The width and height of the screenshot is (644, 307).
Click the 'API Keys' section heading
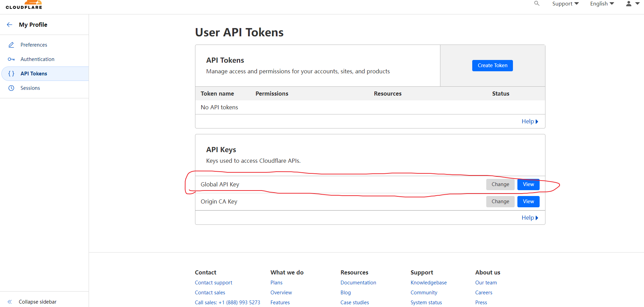coord(221,150)
